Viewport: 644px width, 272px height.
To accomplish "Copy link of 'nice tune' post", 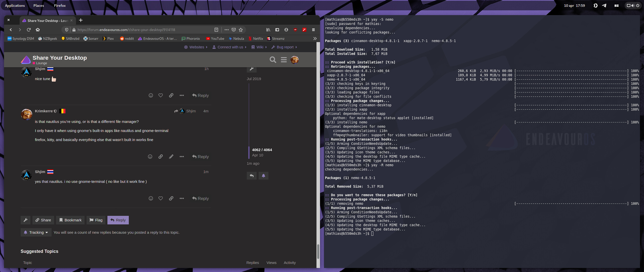I will pyautogui.click(x=171, y=95).
